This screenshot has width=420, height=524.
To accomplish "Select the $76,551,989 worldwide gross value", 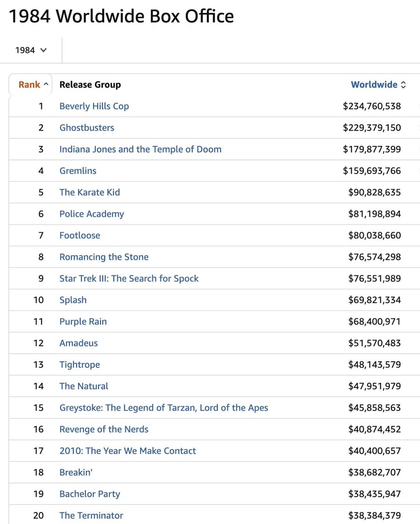I will pos(374,278).
